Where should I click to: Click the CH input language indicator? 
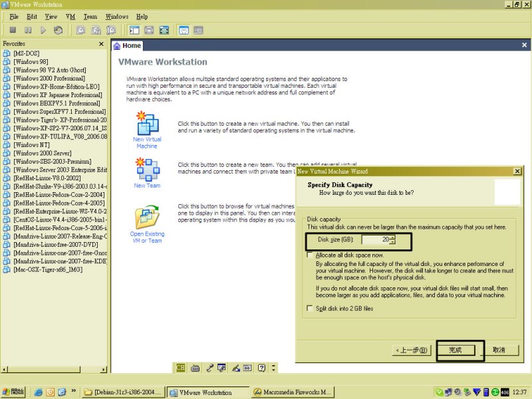[180, 368]
